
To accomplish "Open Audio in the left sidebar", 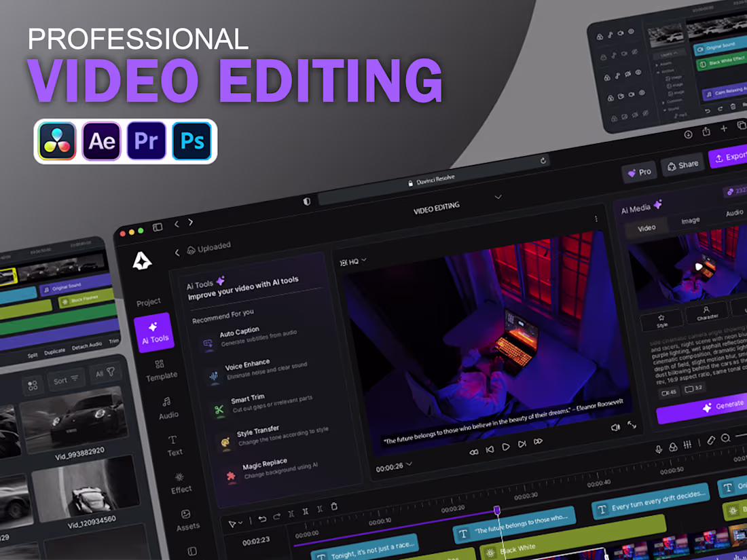I will coord(168,408).
